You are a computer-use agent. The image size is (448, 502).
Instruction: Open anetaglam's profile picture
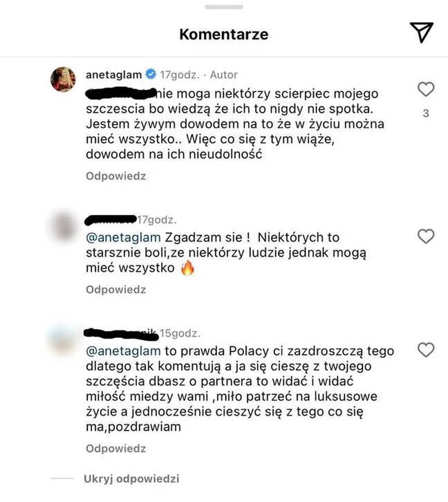[64, 79]
